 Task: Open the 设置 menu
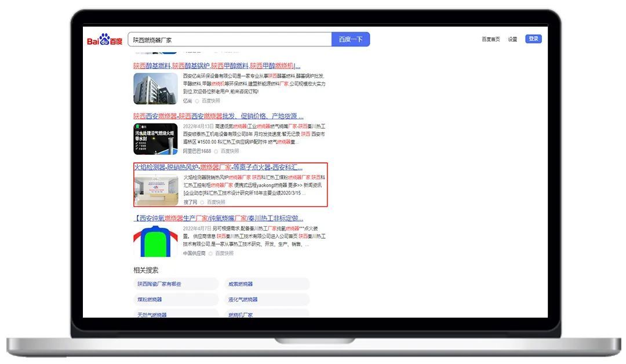pyautogui.click(x=512, y=39)
